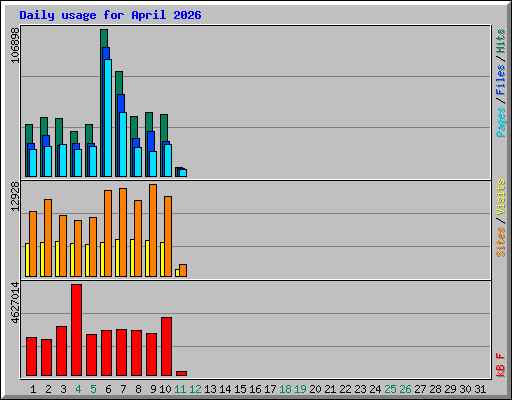The width and height of the screenshot is (512, 400).
Task: Click day label 2 on the x-axis
Action: [48, 389]
